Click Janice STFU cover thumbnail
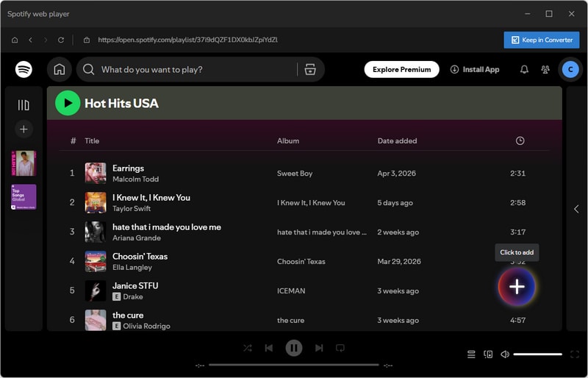Viewport: 588px width, 378px height. pyautogui.click(x=96, y=290)
